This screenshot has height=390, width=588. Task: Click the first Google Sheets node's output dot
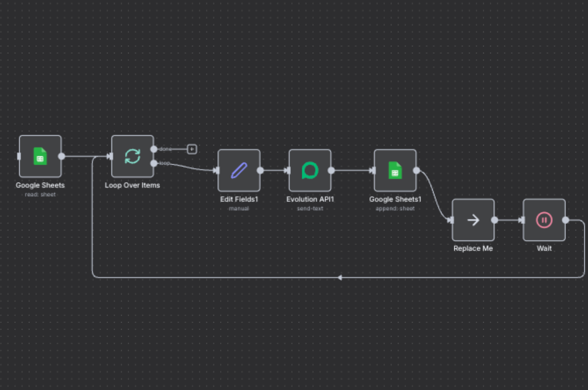click(62, 156)
